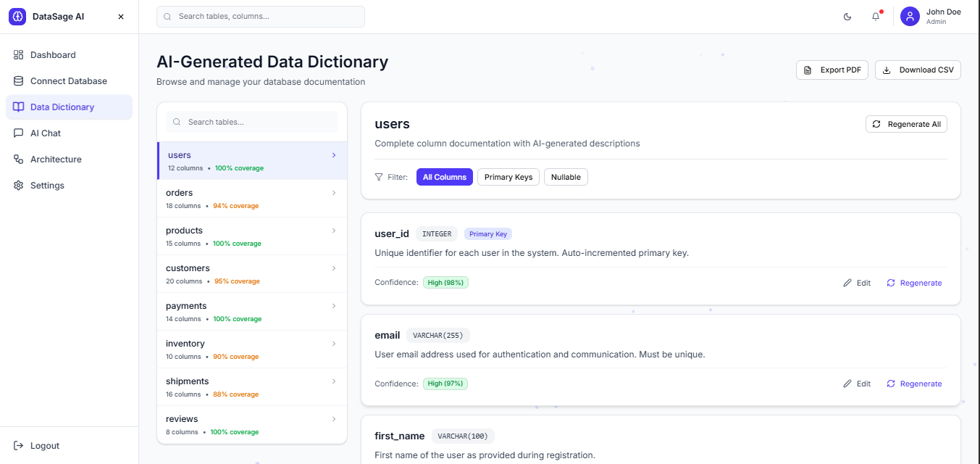Click the High (97%) confidence badge
The width and height of the screenshot is (980, 464).
point(445,384)
